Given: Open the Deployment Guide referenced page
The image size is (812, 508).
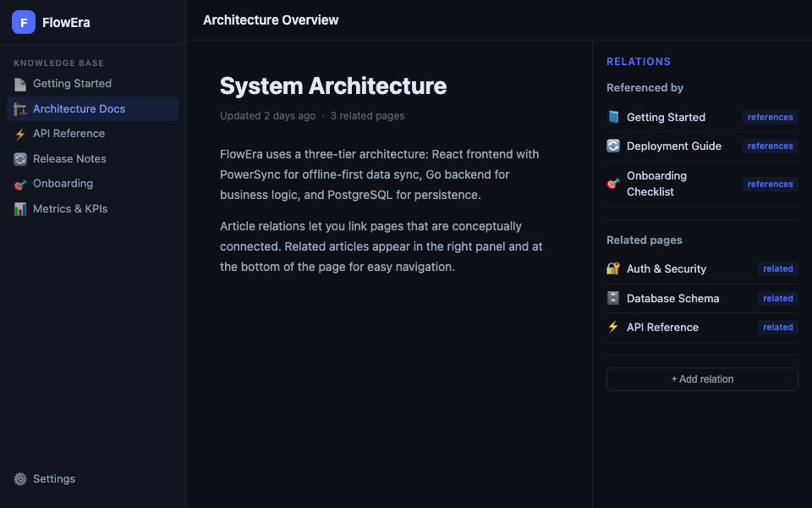Looking at the screenshot, I should pos(673,146).
